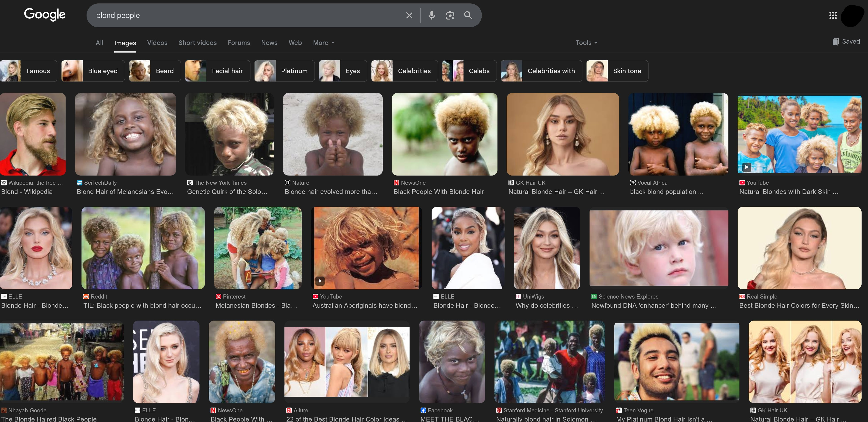Image resolution: width=868 pixels, height=422 pixels.
Task: Open the Tools dropdown
Action: pyautogui.click(x=586, y=43)
